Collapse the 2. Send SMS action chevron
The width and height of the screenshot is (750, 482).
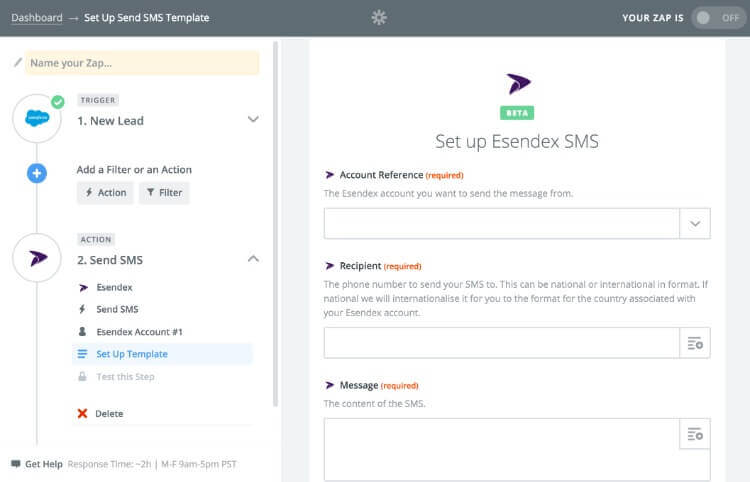pyautogui.click(x=253, y=259)
